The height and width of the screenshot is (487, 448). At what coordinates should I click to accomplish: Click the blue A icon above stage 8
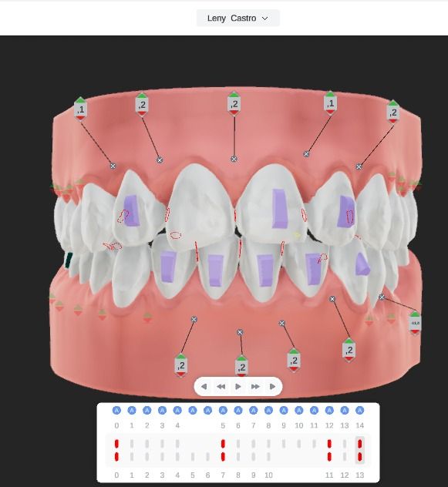tap(268, 411)
